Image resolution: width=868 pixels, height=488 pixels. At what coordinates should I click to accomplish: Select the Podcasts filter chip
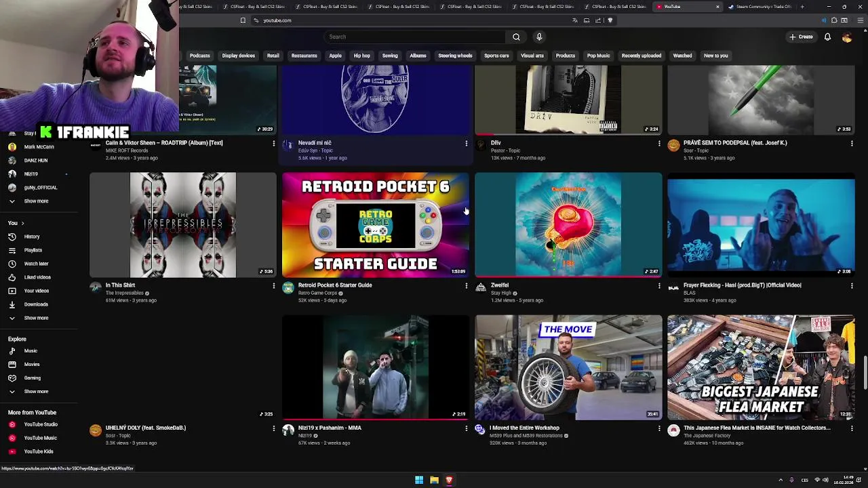click(x=199, y=56)
